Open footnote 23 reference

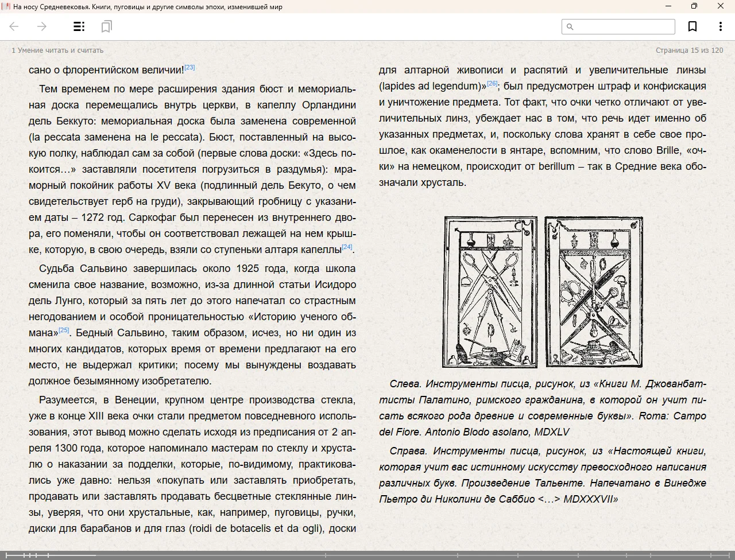click(189, 67)
